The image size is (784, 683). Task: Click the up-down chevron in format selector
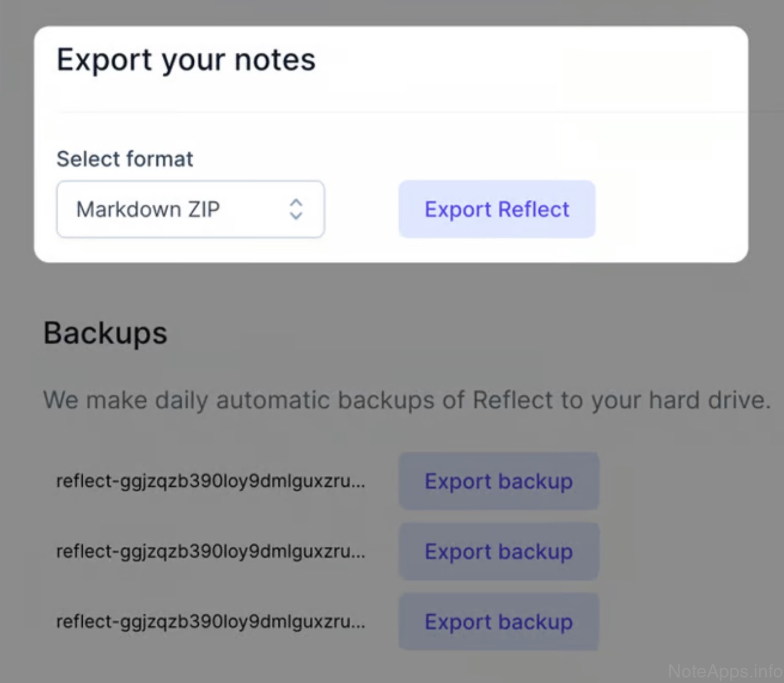[296, 209]
